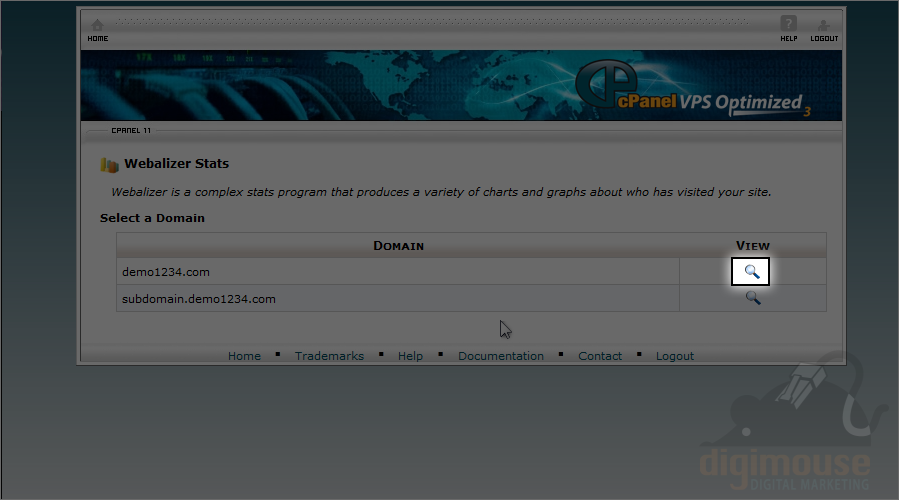Screen dimensions: 899x500
Task: View stats for subdomain.demo1234.com magnifier icon
Action: click(753, 298)
